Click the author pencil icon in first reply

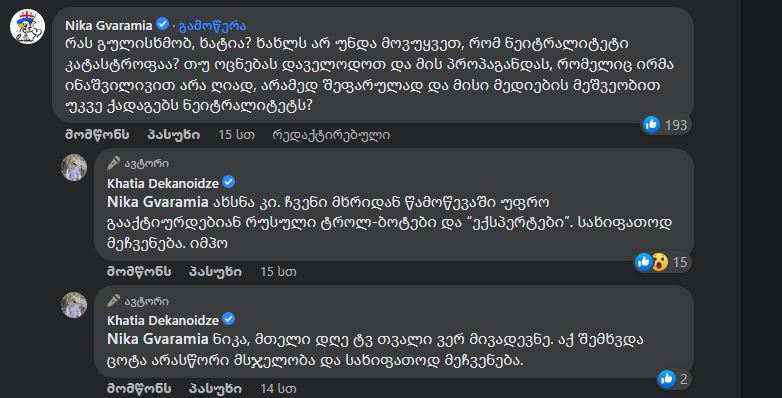point(114,163)
